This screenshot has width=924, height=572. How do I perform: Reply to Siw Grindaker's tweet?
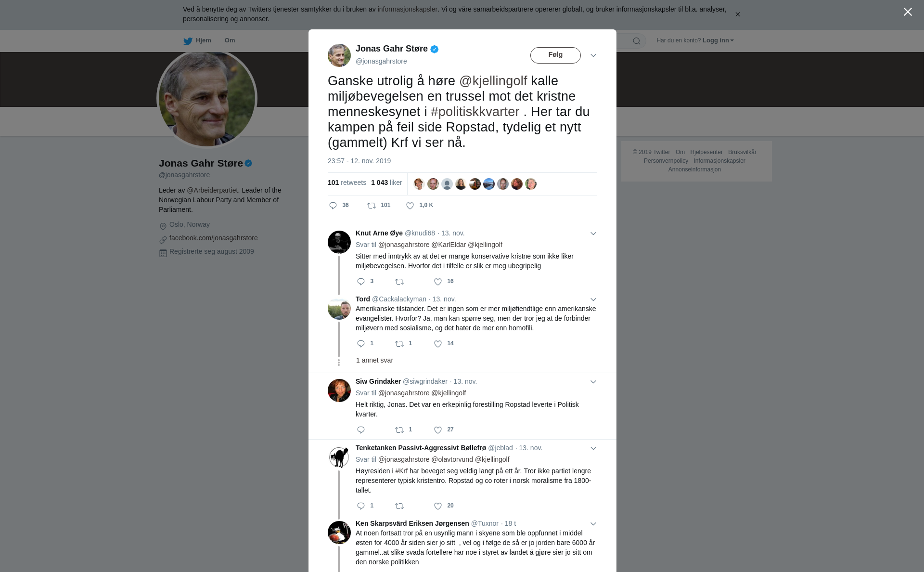tap(361, 430)
